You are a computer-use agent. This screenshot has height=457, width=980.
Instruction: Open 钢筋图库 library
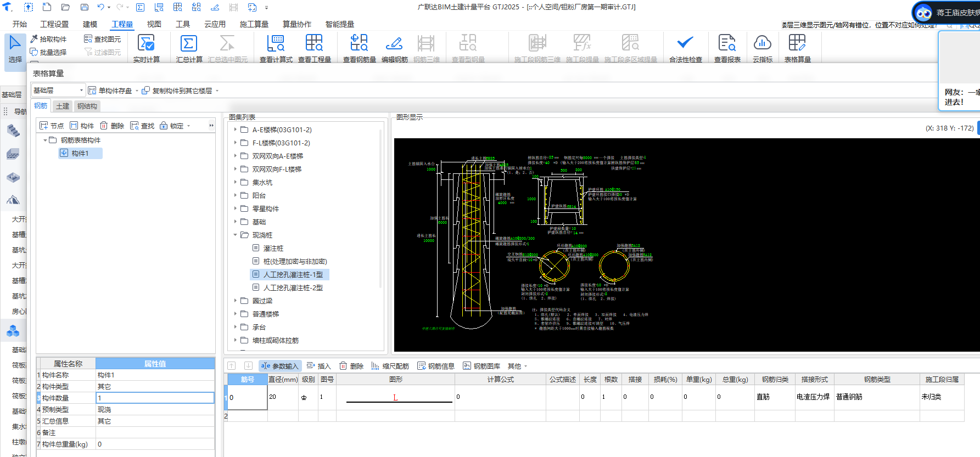pos(481,366)
